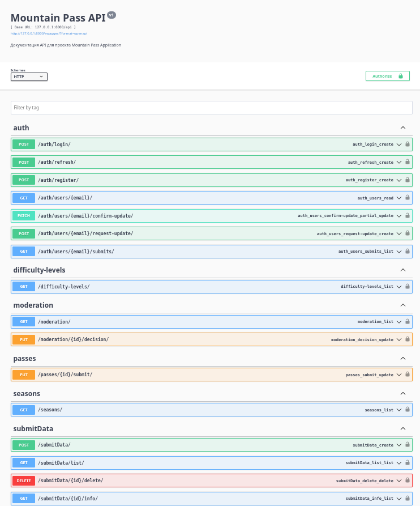
Task: Click the moderation tag heading
Action: pyautogui.click(x=33, y=305)
